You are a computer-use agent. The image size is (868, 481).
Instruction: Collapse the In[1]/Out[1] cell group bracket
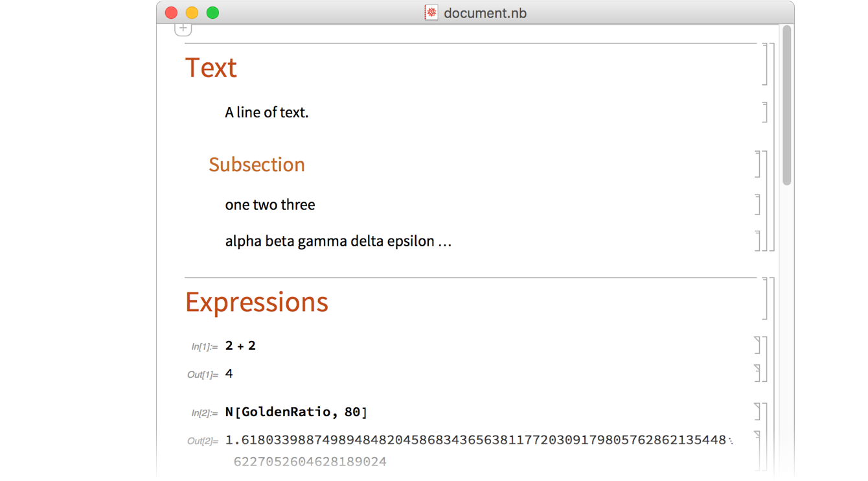coord(764,359)
